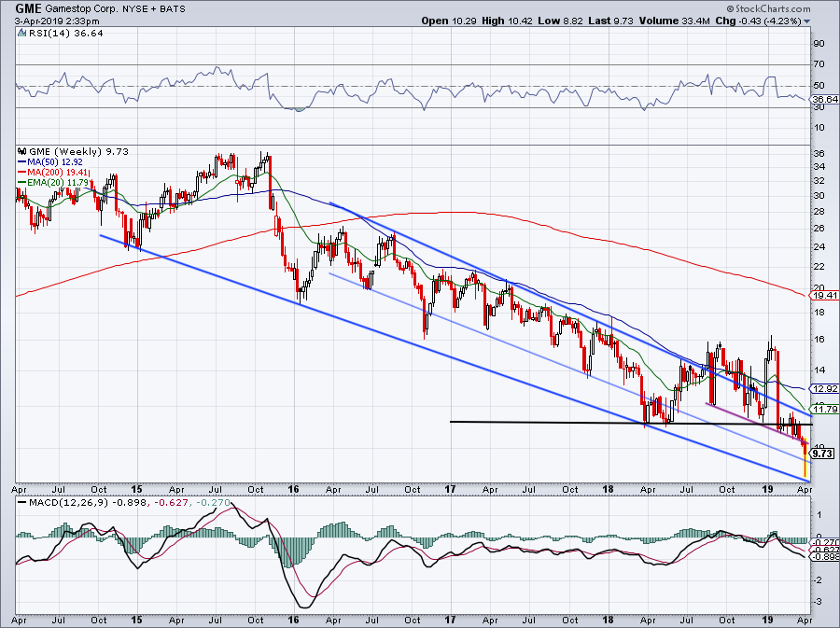This screenshot has height=628, width=840.
Task: Click the MACD(12,26,9) -0.898 legend text
Action: (90, 503)
